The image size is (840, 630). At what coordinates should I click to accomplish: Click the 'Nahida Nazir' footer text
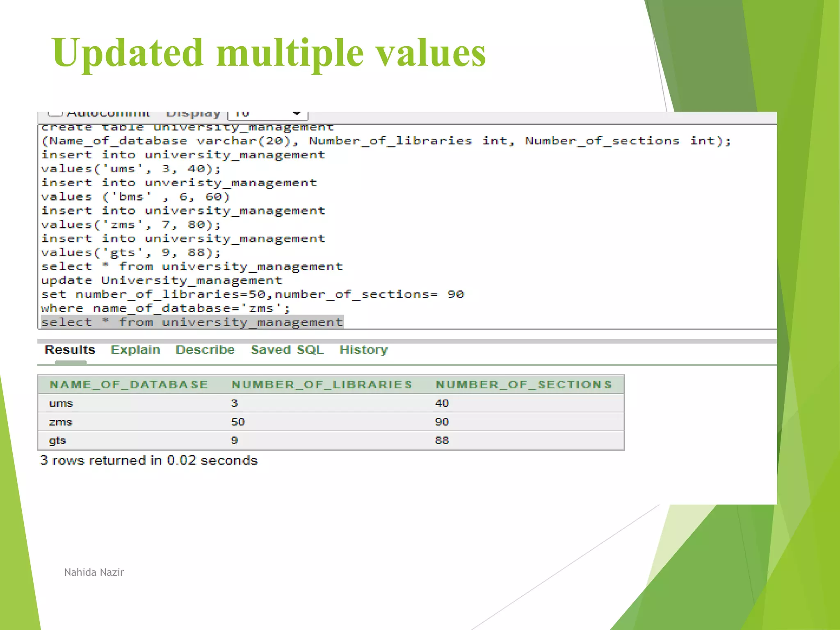94,572
